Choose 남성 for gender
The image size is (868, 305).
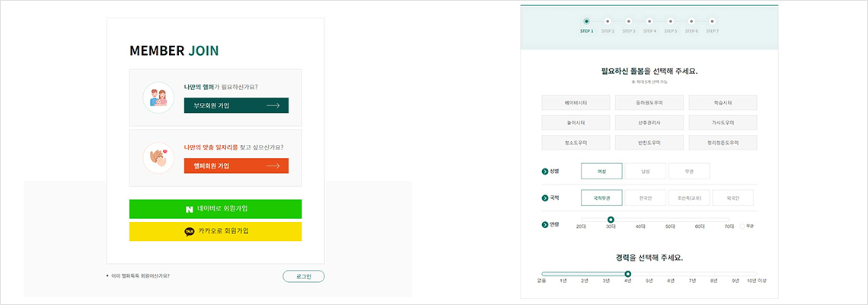646,172
